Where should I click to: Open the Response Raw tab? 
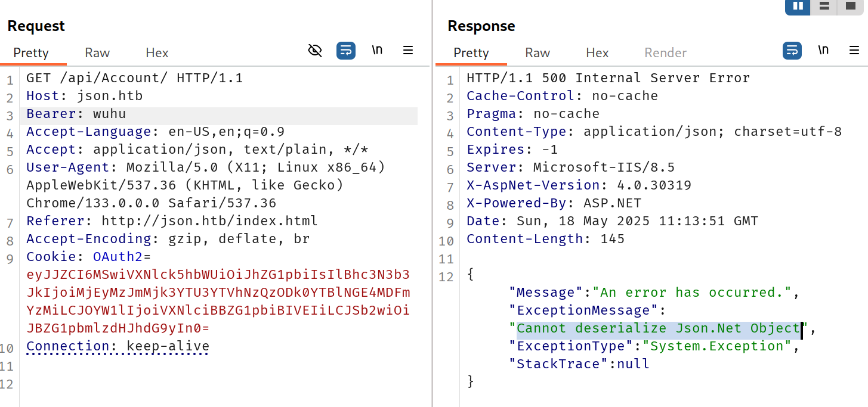[538, 53]
